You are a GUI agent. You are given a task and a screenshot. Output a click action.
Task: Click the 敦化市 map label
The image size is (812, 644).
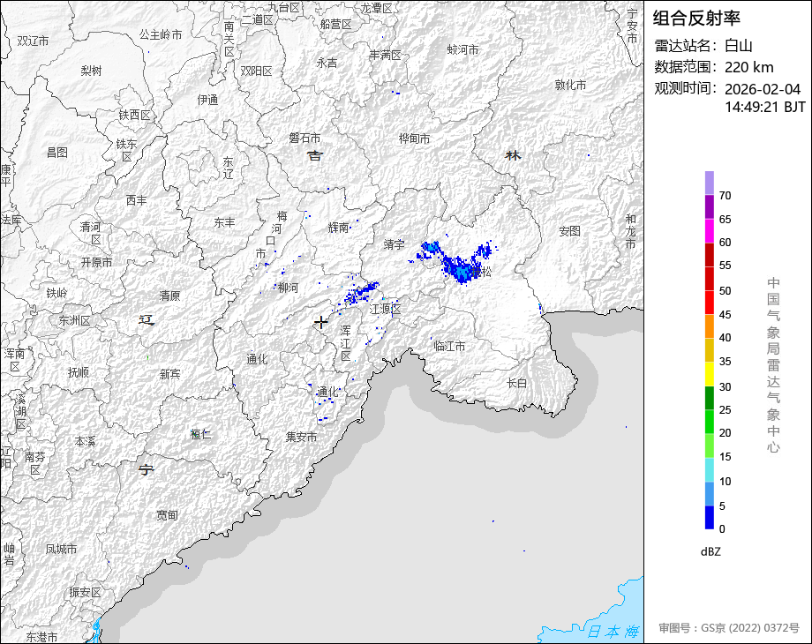pyautogui.click(x=571, y=85)
